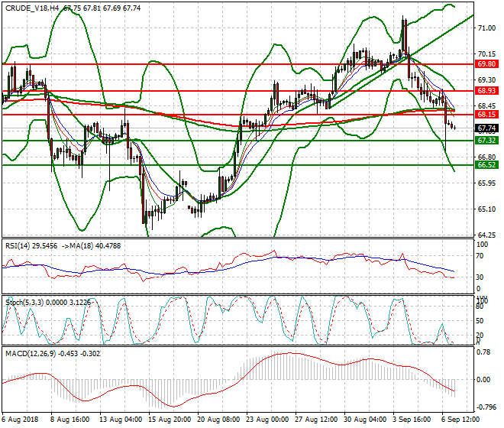504x428 pixels.
Task: Click the MA(18) 40.4788 label in RSI panel
Action: click(95, 246)
